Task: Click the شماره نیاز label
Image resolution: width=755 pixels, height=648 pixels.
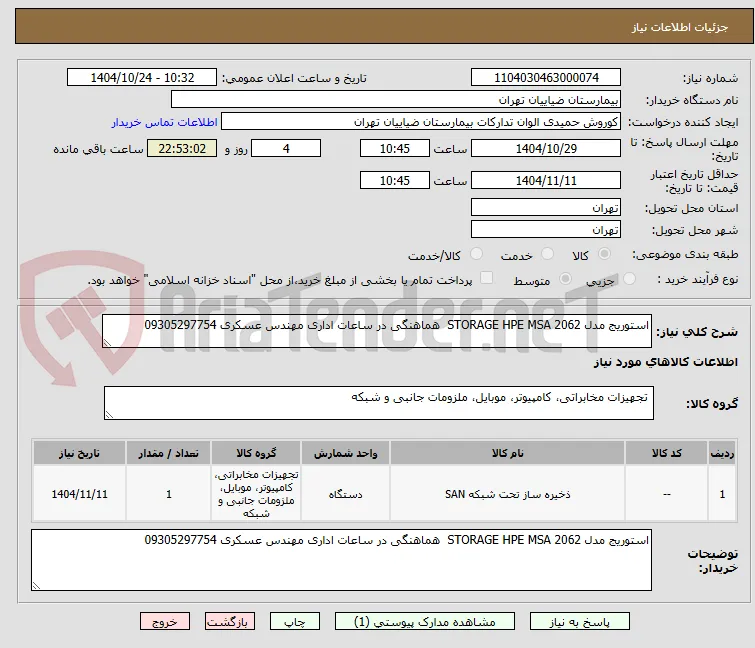Action: pos(710,78)
